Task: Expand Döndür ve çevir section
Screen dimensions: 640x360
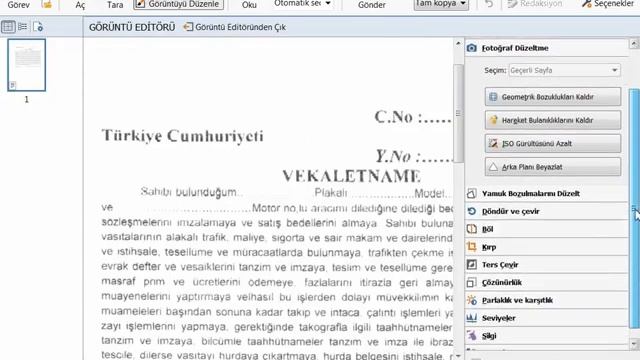Action: tap(547, 211)
